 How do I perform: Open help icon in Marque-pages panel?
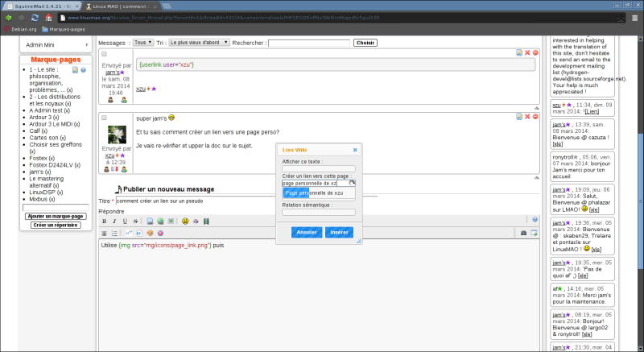click(x=84, y=70)
